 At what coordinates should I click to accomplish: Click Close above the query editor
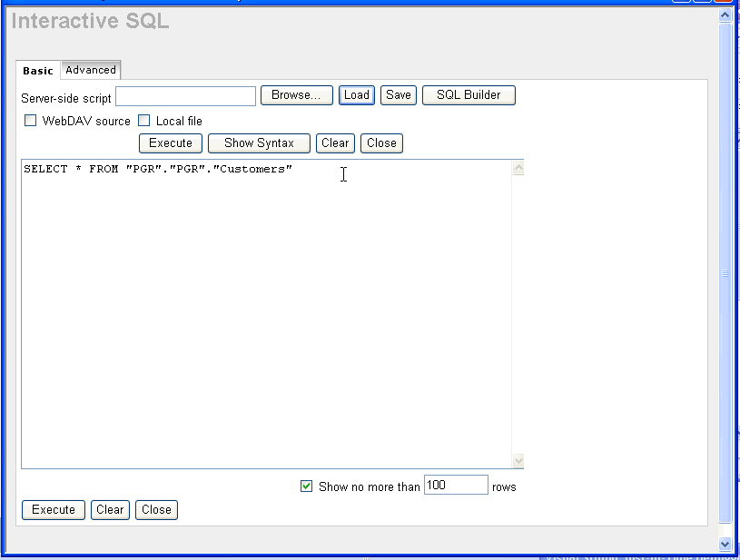[381, 143]
